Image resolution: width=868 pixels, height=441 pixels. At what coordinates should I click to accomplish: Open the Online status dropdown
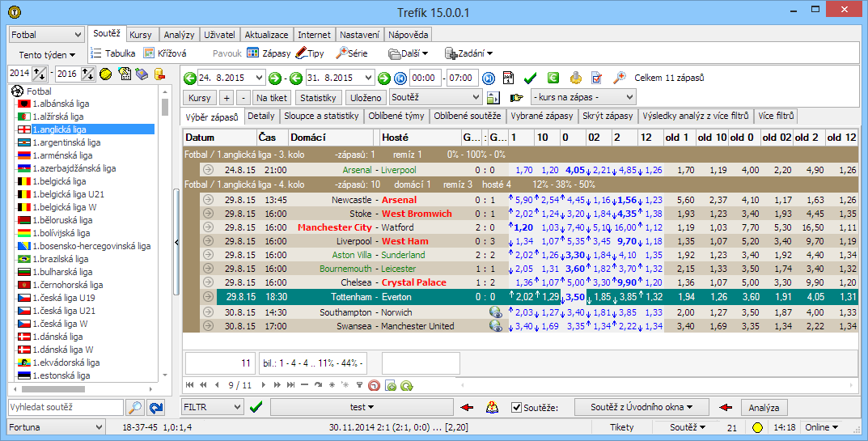click(x=822, y=427)
